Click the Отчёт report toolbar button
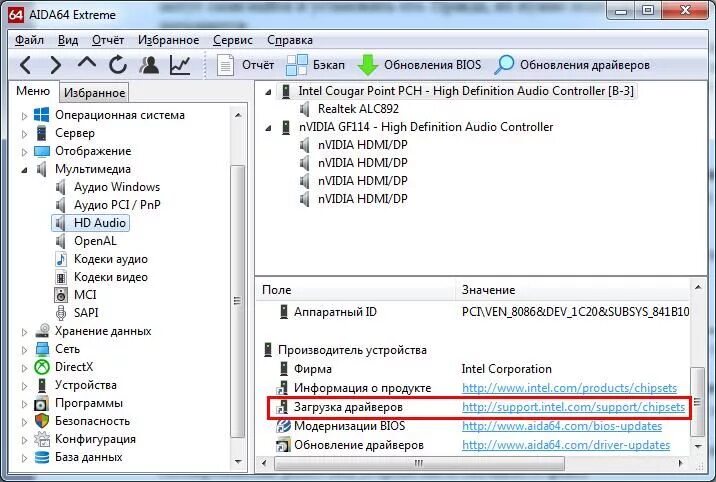The width and height of the screenshot is (716, 482). (x=245, y=65)
